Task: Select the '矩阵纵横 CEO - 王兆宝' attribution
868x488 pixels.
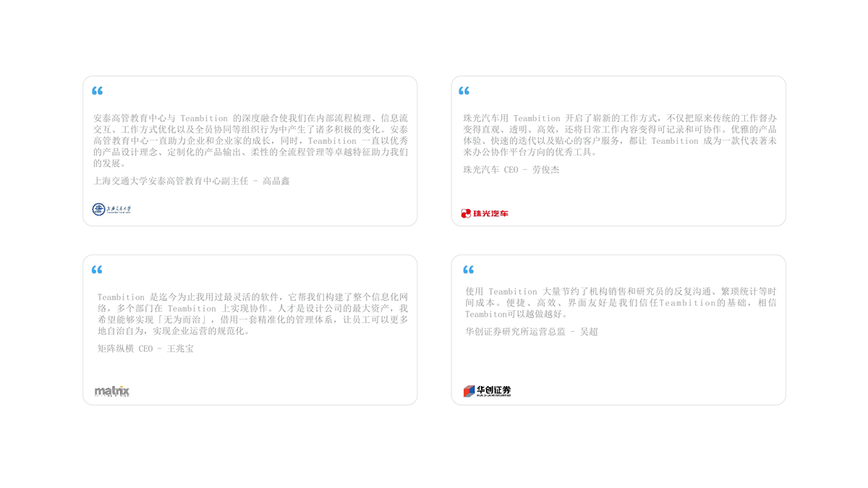Action: click(146, 348)
